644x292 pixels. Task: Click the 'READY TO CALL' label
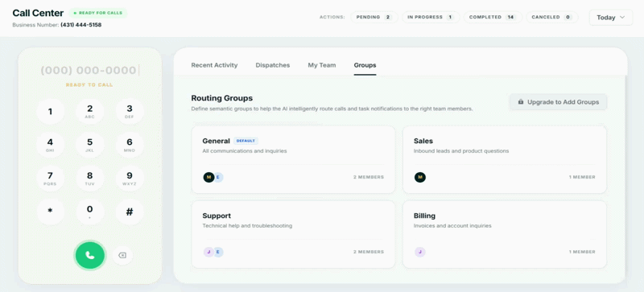tap(89, 85)
